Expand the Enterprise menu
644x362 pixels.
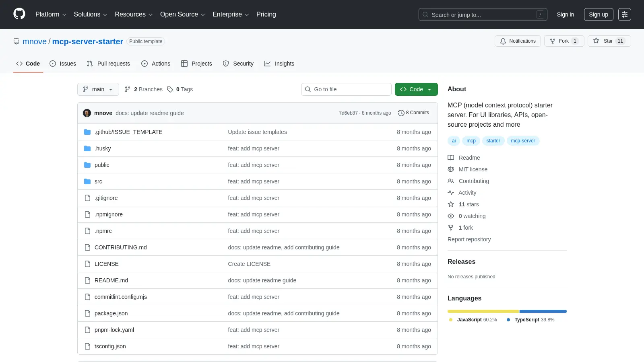(x=231, y=14)
